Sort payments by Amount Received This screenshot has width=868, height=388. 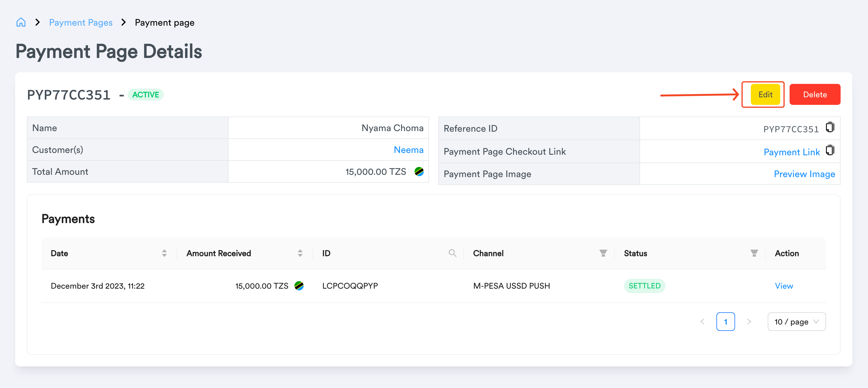tap(300, 253)
